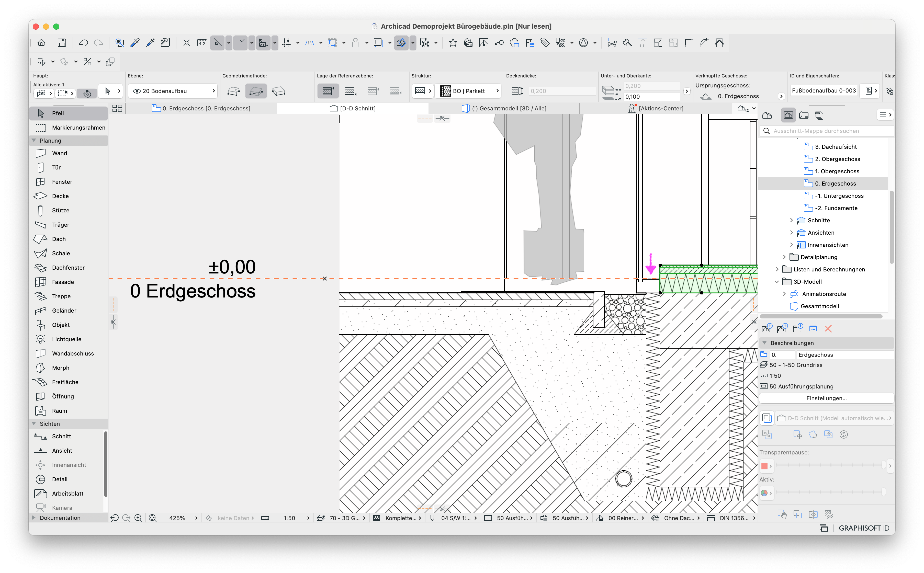Switch to the Gesamtmodell 3D tab
This screenshot has height=573, width=924.
click(x=504, y=109)
